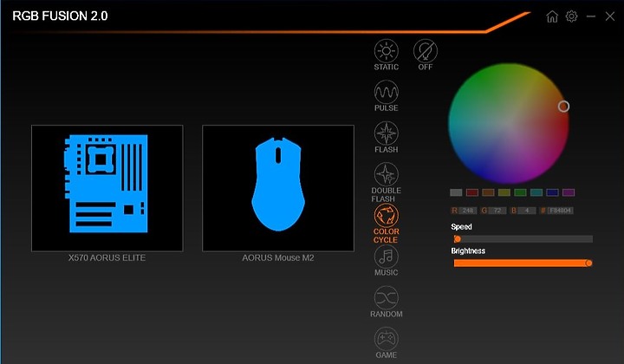624x364 pixels.
Task: Select the AORUS Mouse M2 device
Action: 278,188
